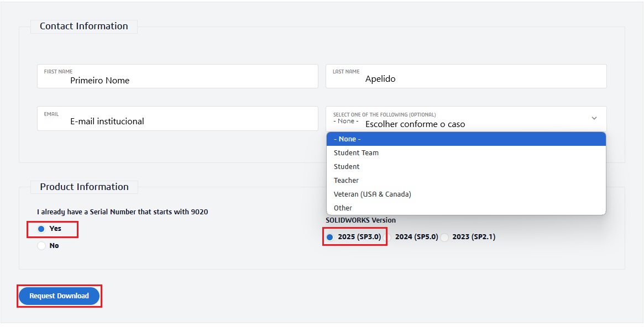The width and height of the screenshot is (644, 327).
Task: Select the "- None -" highlighted option
Action: pos(465,139)
